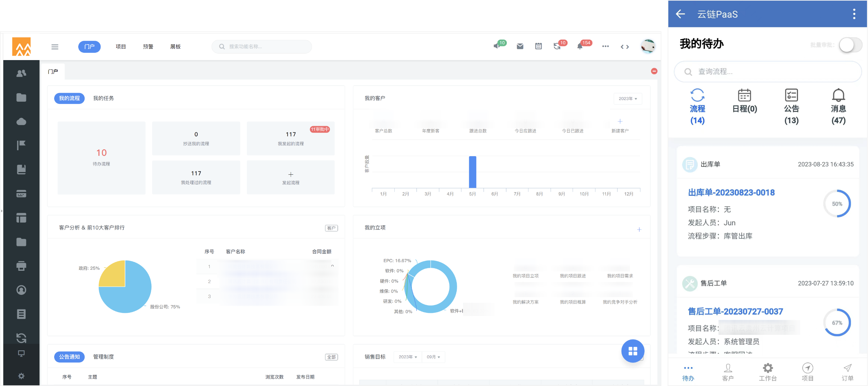This screenshot has width=868, height=386.
Task: Click the cloud icon in left sidebar
Action: click(21, 122)
